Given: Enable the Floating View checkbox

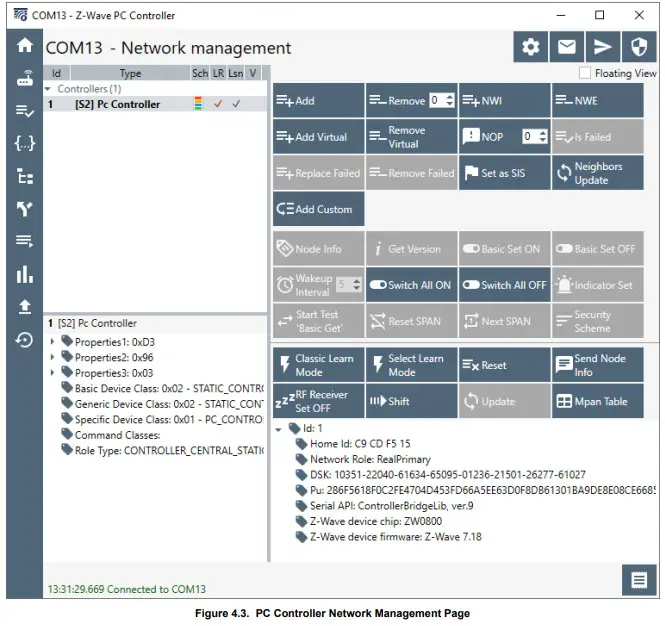Looking at the screenshot, I should point(585,73).
